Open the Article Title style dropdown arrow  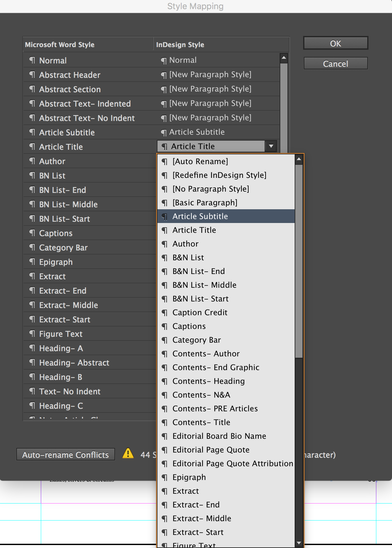[x=271, y=146]
